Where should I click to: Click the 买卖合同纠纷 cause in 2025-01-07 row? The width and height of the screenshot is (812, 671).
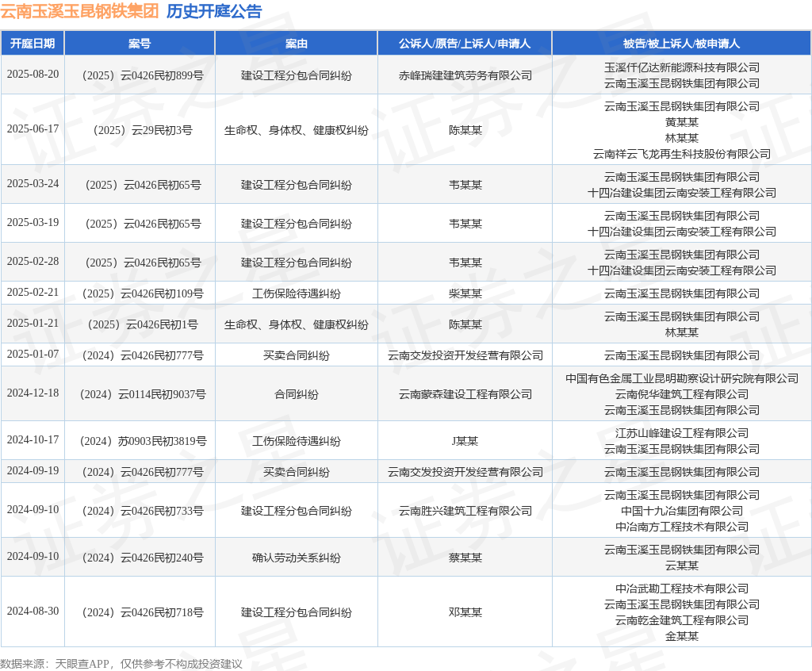297,355
